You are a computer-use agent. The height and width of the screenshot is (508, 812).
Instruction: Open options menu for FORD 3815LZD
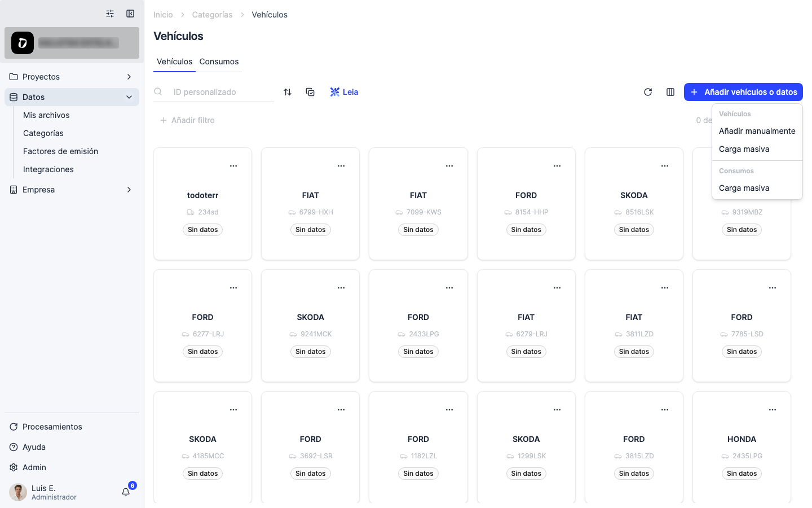tap(665, 410)
